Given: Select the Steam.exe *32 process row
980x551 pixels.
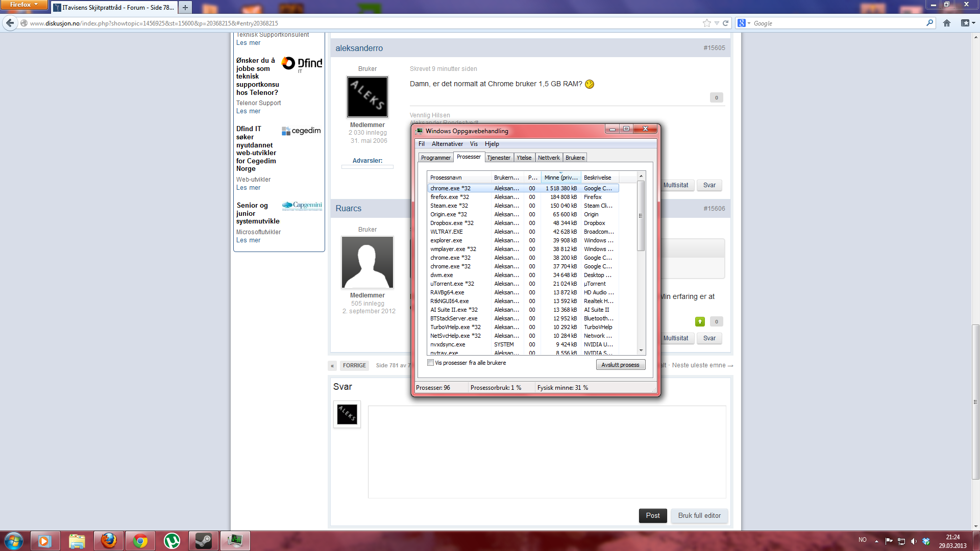Looking at the screenshot, I should click(523, 206).
